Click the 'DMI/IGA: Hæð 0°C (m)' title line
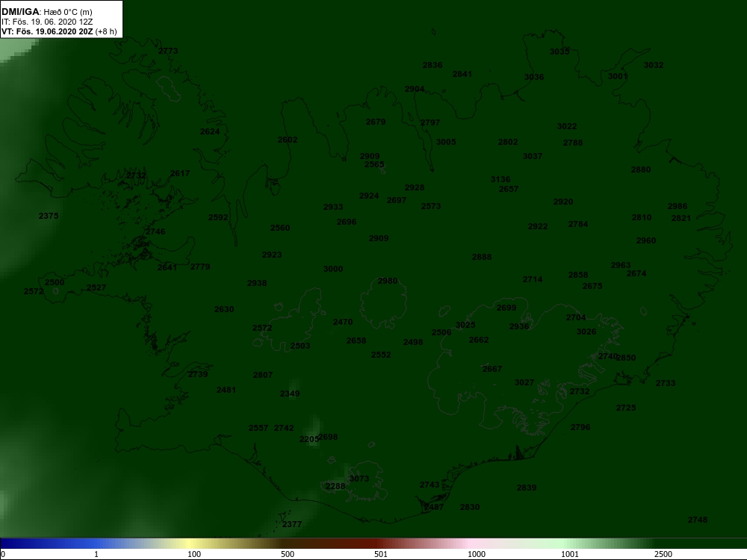Image resolution: width=747 pixels, height=560 pixels. tap(46, 12)
